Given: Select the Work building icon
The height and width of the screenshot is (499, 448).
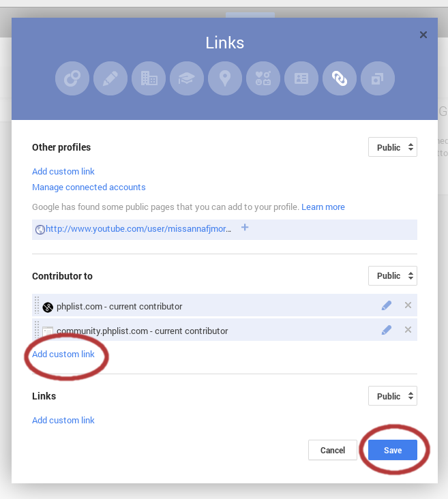Looking at the screenshot, I should click(149, 78).
